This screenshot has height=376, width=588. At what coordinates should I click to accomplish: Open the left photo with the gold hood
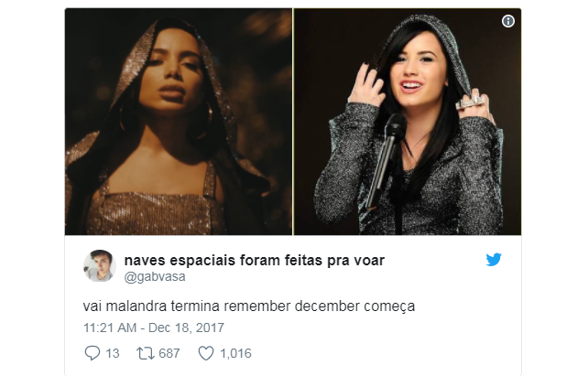point(179,122)
